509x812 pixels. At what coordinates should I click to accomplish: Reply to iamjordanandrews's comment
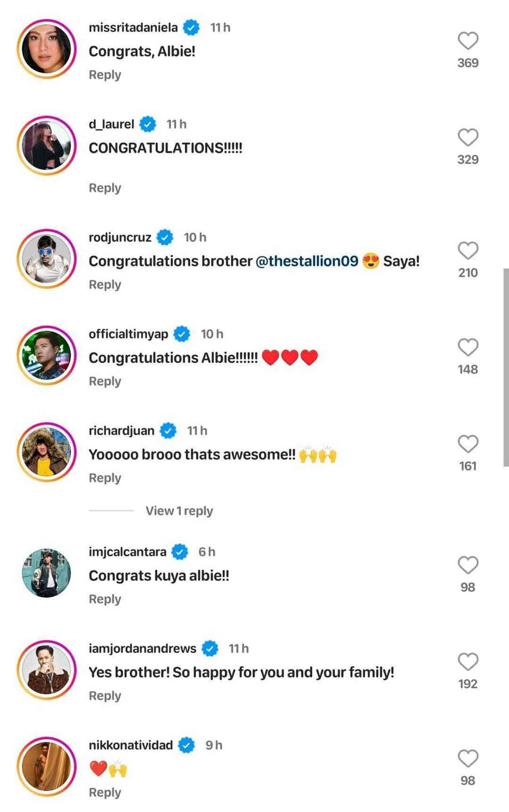[105, 696]
